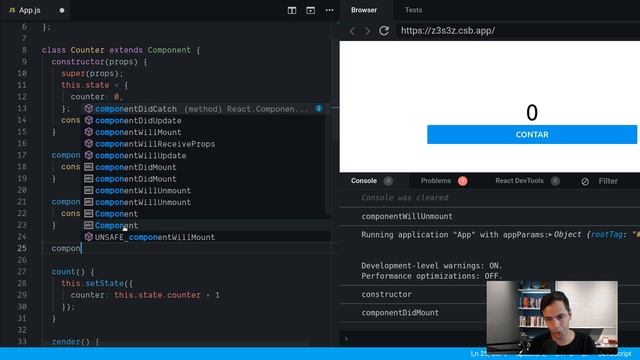This screenshot has height=360, width=640.
Task: Click the console prompt chevron
Action: 347,338
